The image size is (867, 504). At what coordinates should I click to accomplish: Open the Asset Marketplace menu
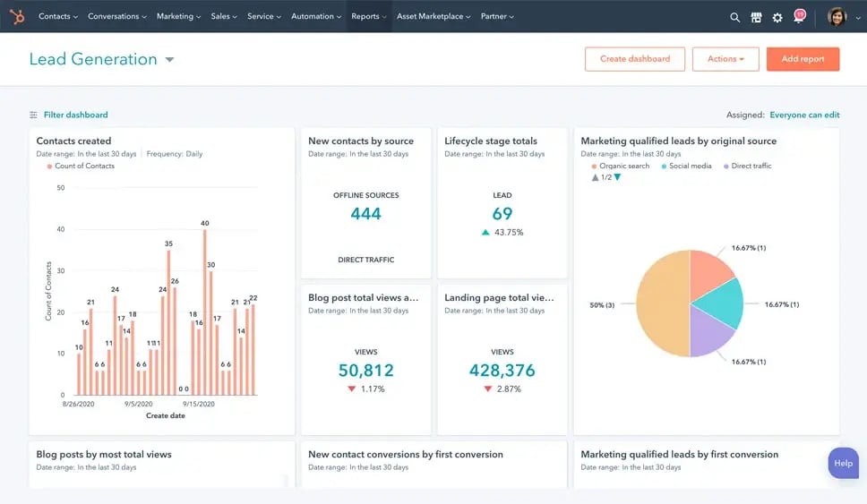click(x=433, y=17)
